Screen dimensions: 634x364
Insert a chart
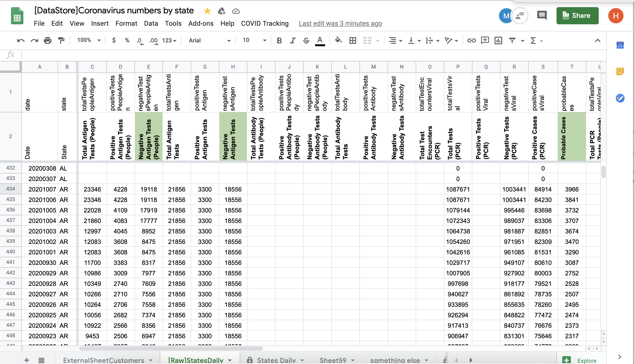(498, 40)
